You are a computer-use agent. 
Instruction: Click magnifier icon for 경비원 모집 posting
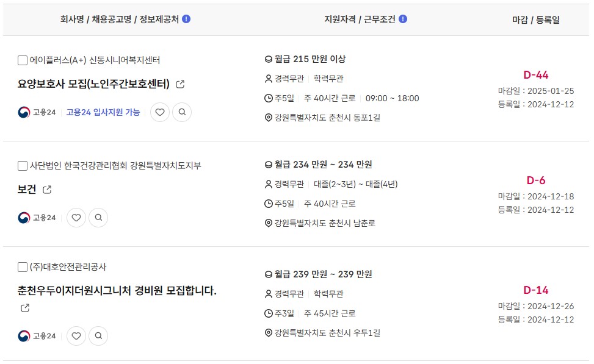tap(98, 335)
